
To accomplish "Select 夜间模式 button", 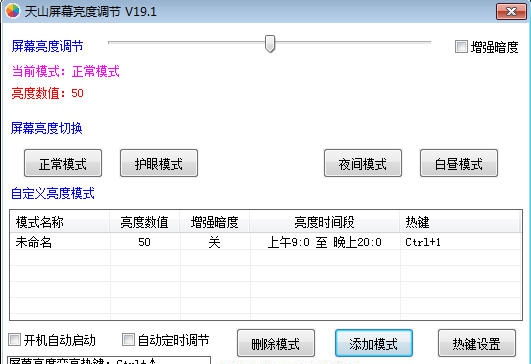I will point(363,163).
